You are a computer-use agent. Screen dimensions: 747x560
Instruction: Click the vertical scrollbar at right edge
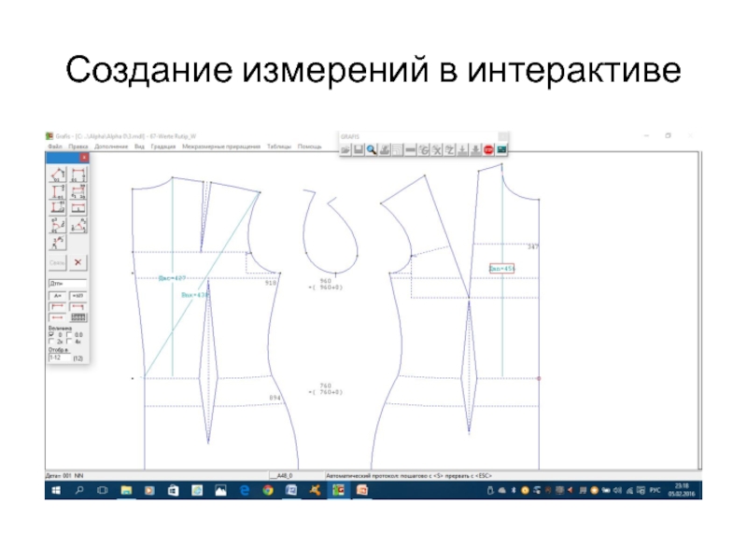tap(699, 310)
